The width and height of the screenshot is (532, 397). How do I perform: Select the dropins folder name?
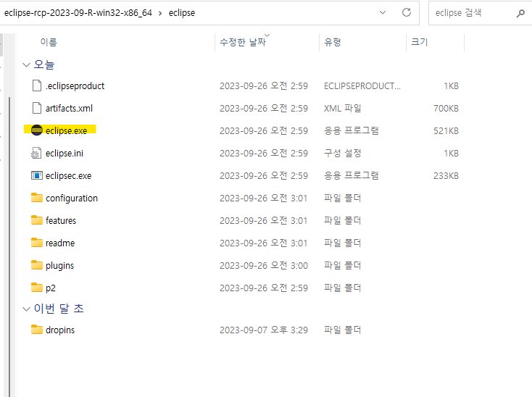pyautogui.click(x=60, y=330)
